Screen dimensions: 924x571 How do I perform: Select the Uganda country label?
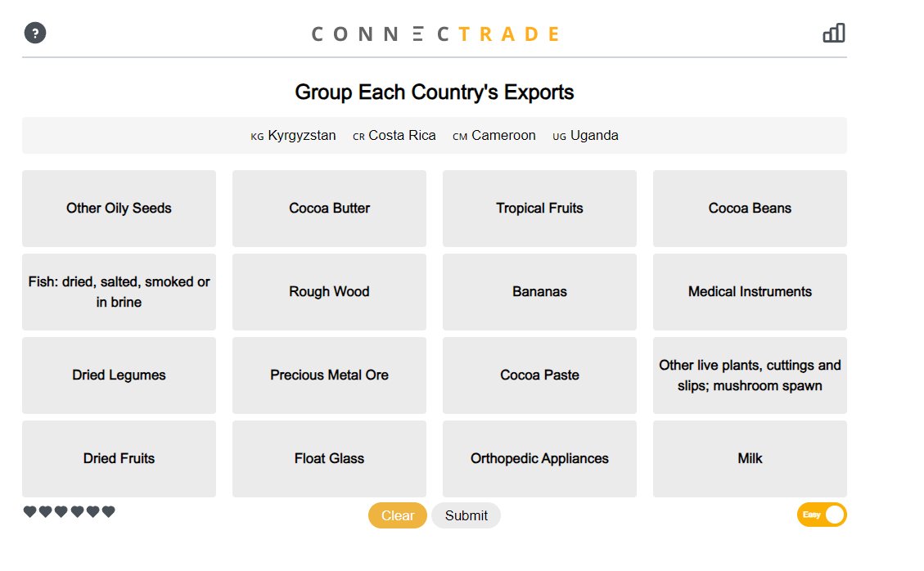(594, 135)
